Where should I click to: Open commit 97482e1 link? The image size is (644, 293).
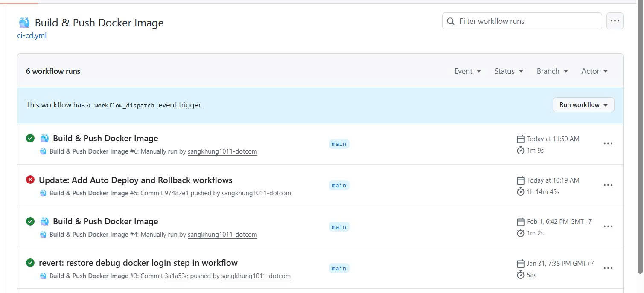(176, 193)
